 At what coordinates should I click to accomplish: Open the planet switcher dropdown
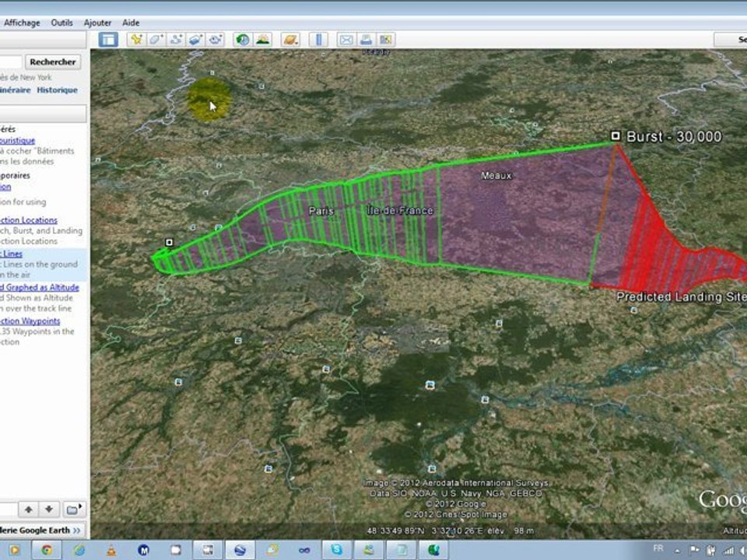point(290,40)
